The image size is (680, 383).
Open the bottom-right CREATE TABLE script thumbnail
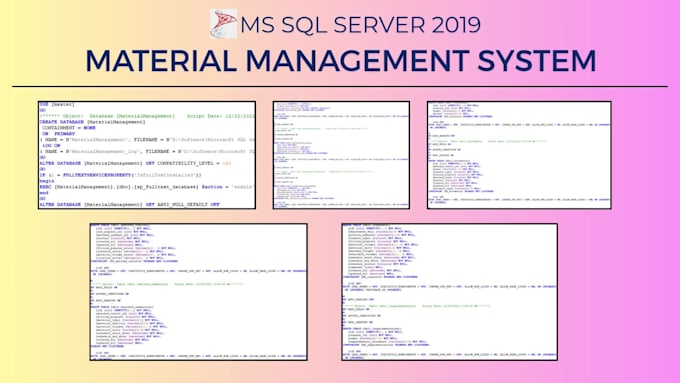click(450, 292)
